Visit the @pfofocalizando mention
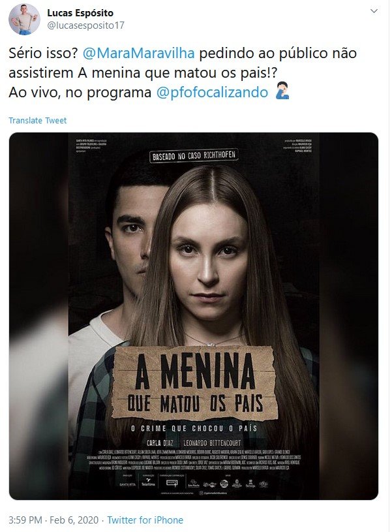The height and width of the screenshot is (532, 392). tap(212, 92)
